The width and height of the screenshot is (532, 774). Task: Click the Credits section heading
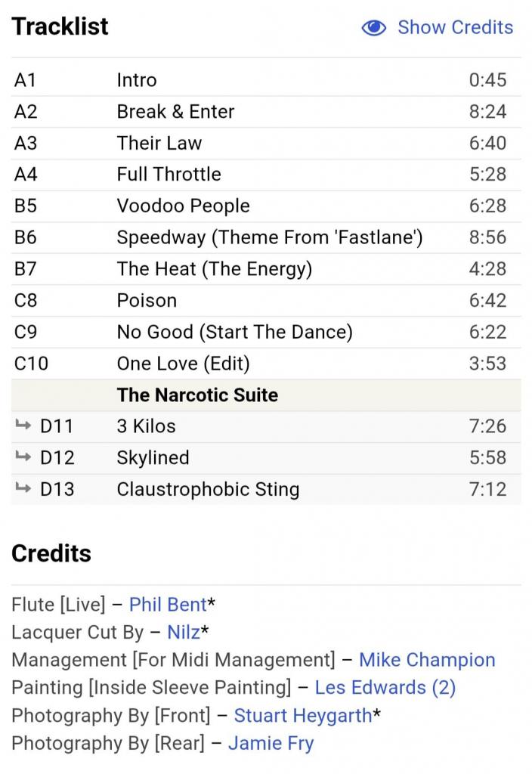51,553
